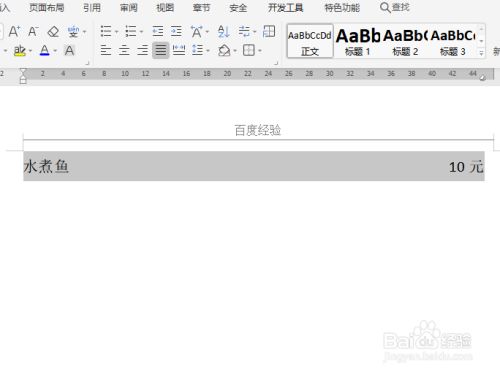Click the right indent marker on ruler
Image resolution: width=500 pixels, height=374 pixels.
point(482,78)
